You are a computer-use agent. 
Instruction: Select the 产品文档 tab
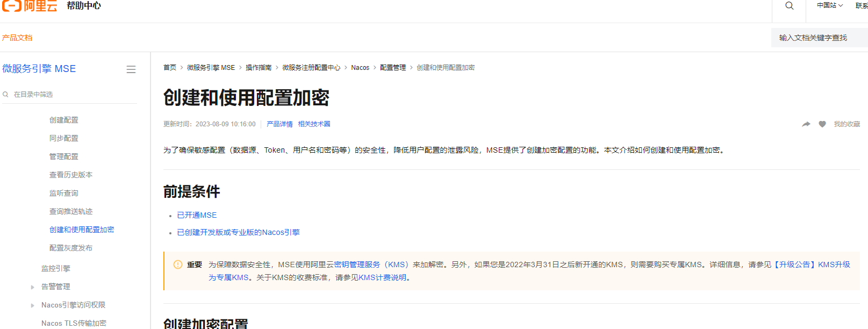pyautogui.click(x=17, y=38)
